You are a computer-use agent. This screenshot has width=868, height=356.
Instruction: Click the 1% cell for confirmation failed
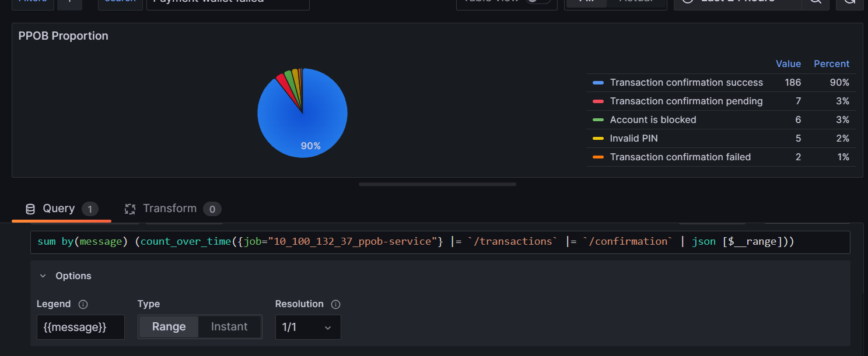coord(842,157)
